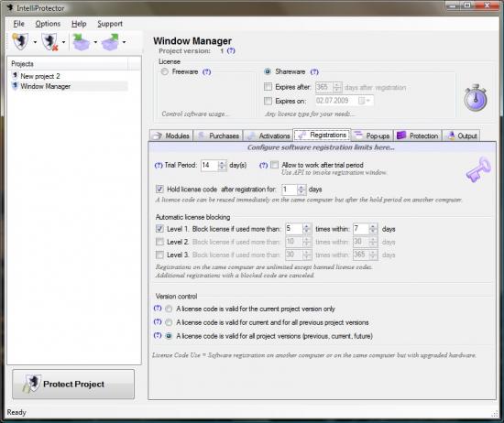
Task: Switch to the Pop-ups tab
Action: click(x=372, y=136)
